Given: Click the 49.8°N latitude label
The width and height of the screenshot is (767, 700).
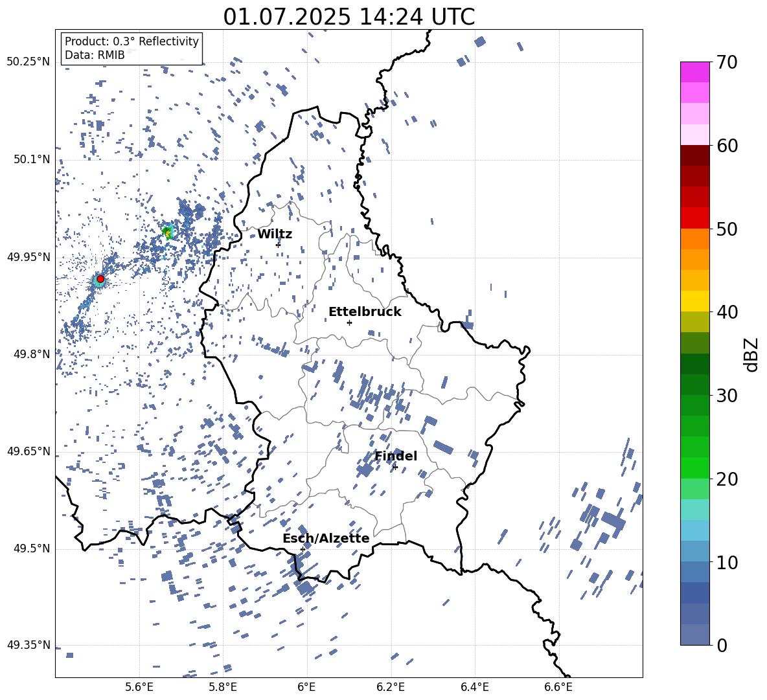Looking at the screenshot, I should tap(32, 354).
